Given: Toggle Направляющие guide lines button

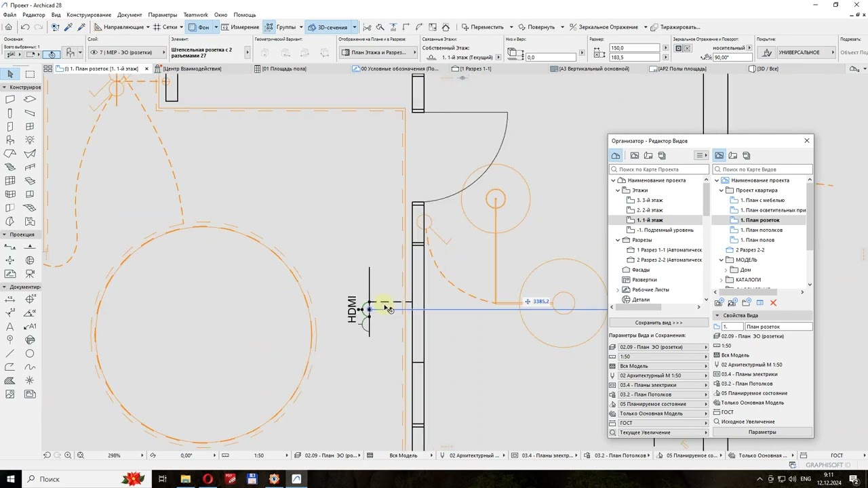Looking at the screenshot, I should click(119, 27).
